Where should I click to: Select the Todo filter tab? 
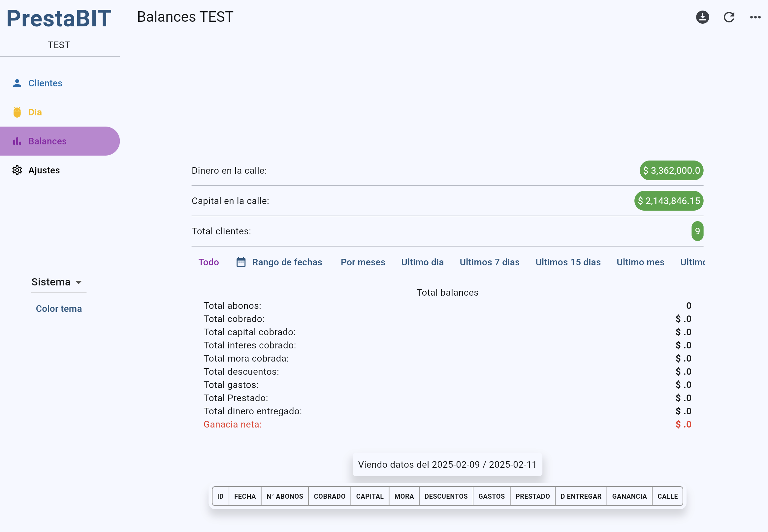208,262
